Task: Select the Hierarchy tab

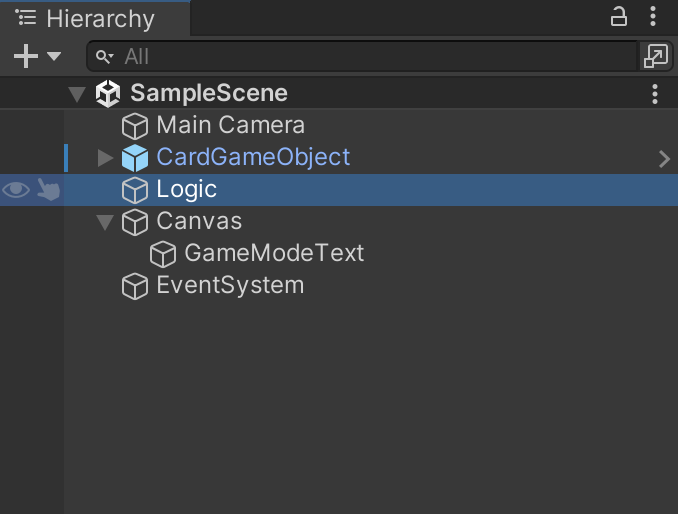Action: (88, 18)
